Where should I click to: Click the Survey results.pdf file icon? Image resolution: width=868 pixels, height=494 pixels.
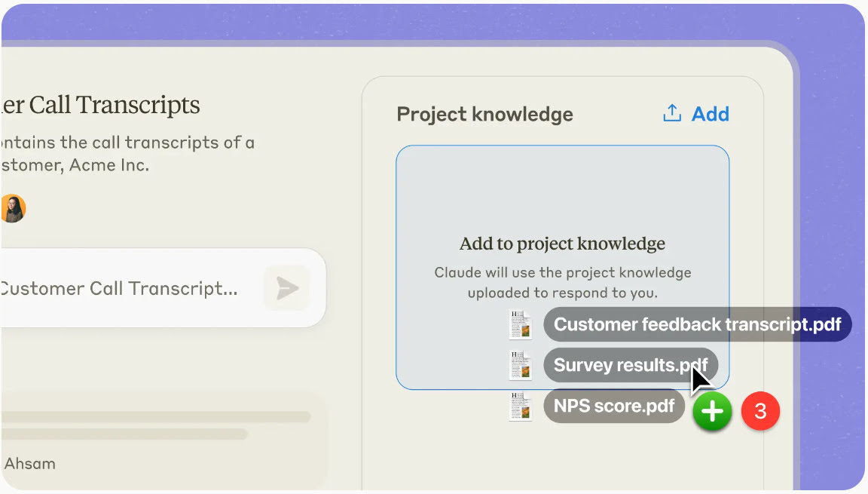click(x=521, y=366)
